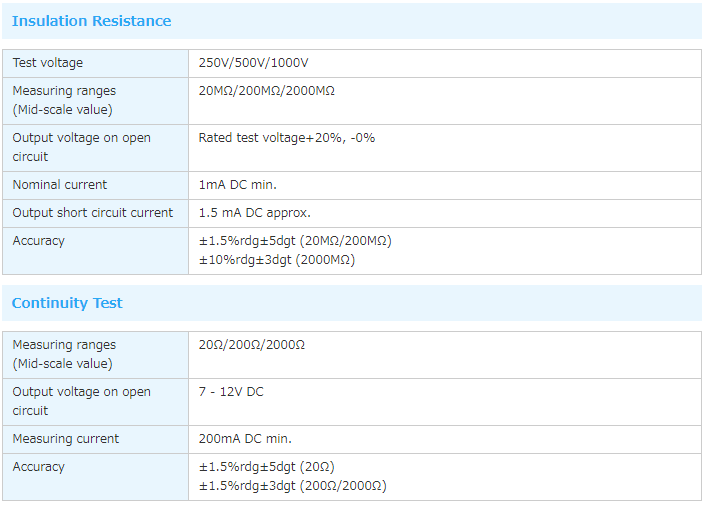The width and height of the screenshot is (705, 505).
Task: Click the 7 - 12V DC value
Action: click(x=231, y=392)
